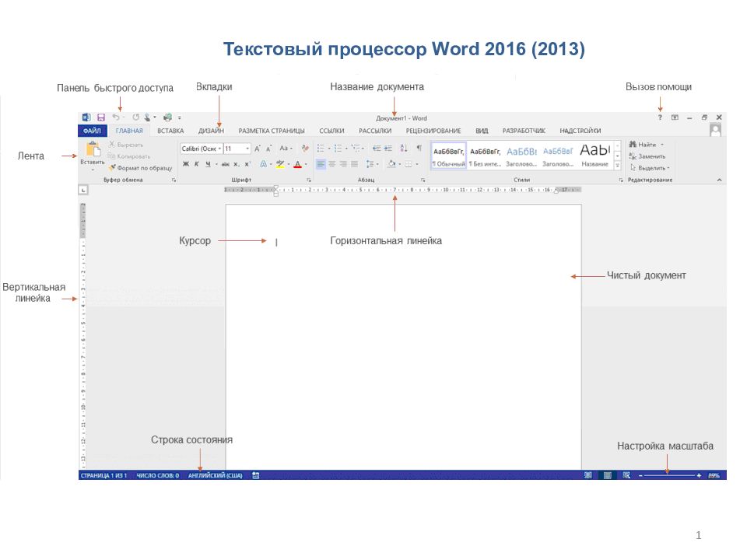
Task: Click the bulleted list icon
Action: (321, 149)
